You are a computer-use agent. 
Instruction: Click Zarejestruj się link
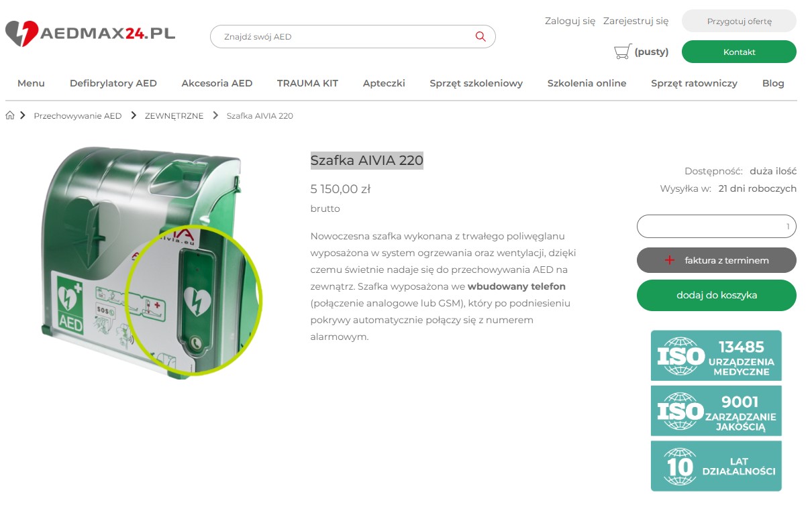point(636,21)
